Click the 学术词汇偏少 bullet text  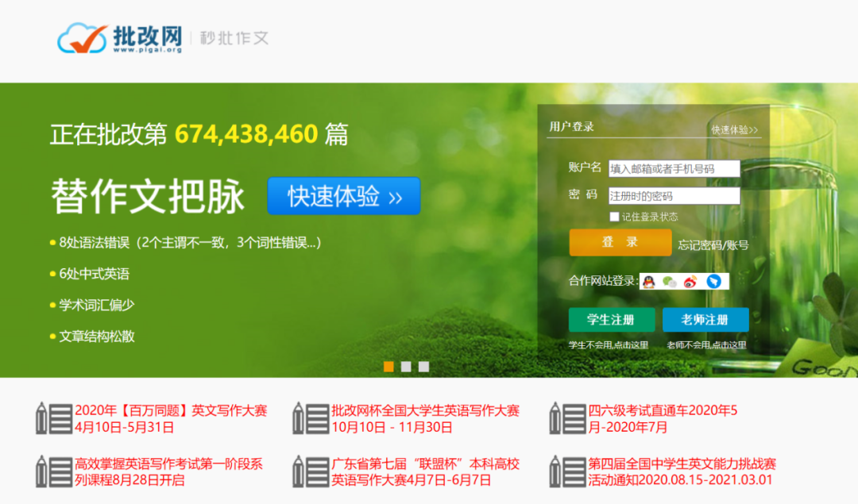coord(97,305)
